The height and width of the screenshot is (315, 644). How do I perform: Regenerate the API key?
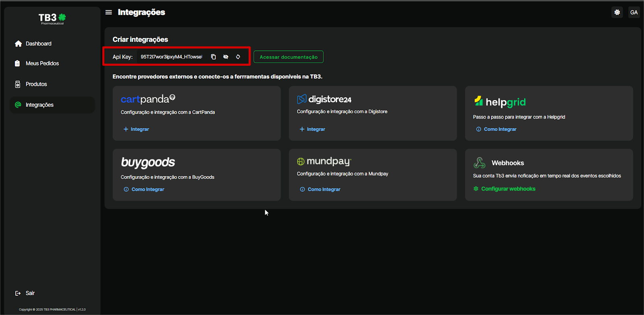238,57
